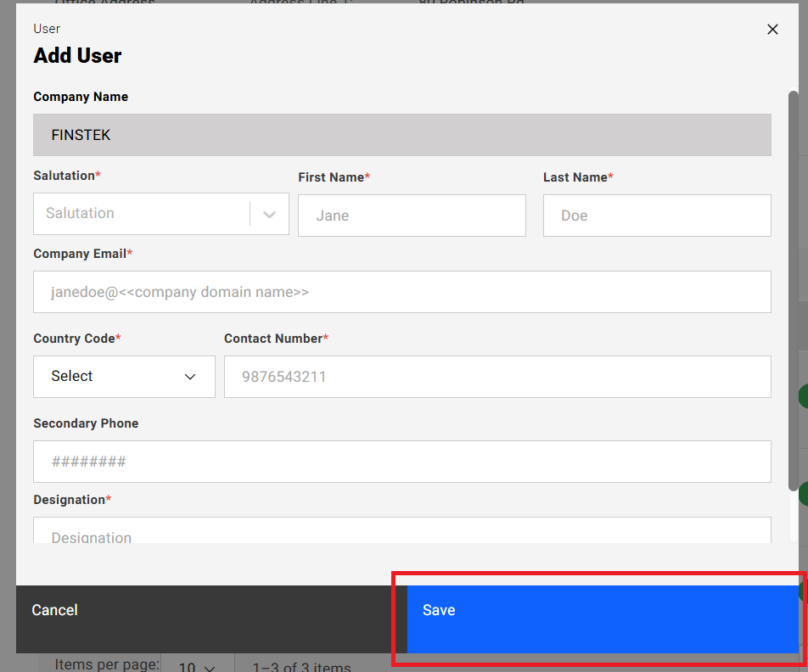Focus the Secondary Phone field
Screen dimensions: 808x672
click(401, 462)
